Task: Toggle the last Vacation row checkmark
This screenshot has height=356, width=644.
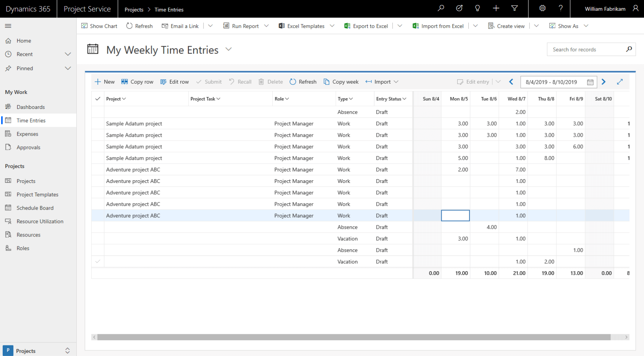Action: 98,262
